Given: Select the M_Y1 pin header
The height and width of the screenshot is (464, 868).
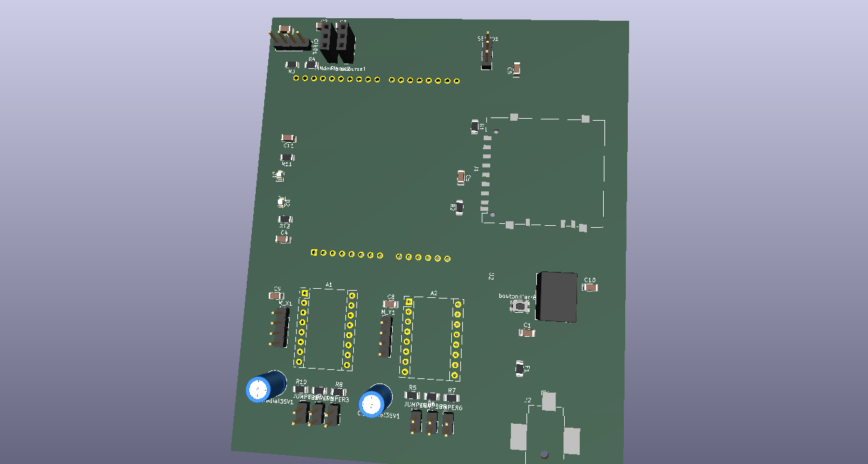Looking at the screenshot, I should coord(386,336).
